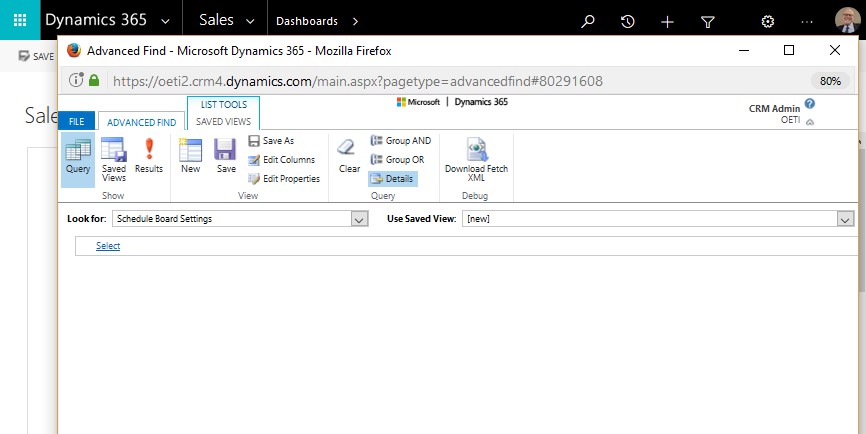Click the browser URL address field
Screen dimensions: 866x434
tap(357, 81)
